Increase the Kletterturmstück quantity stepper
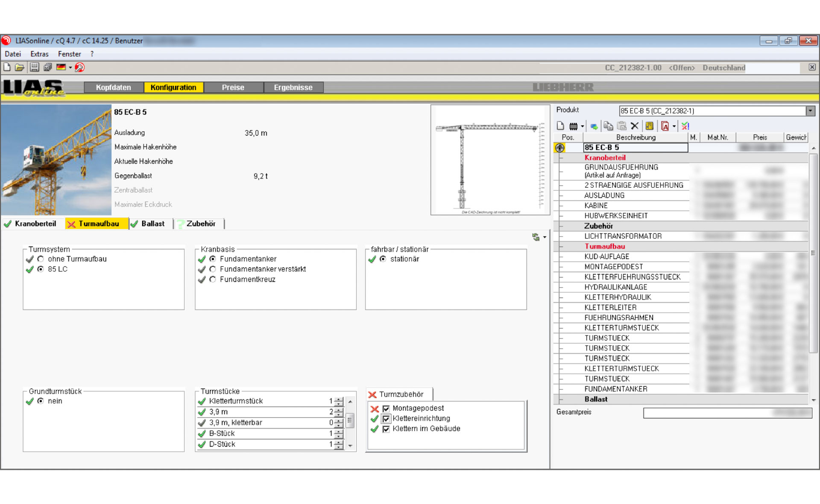This screenshot has height=504, width=820. point(339,399)
